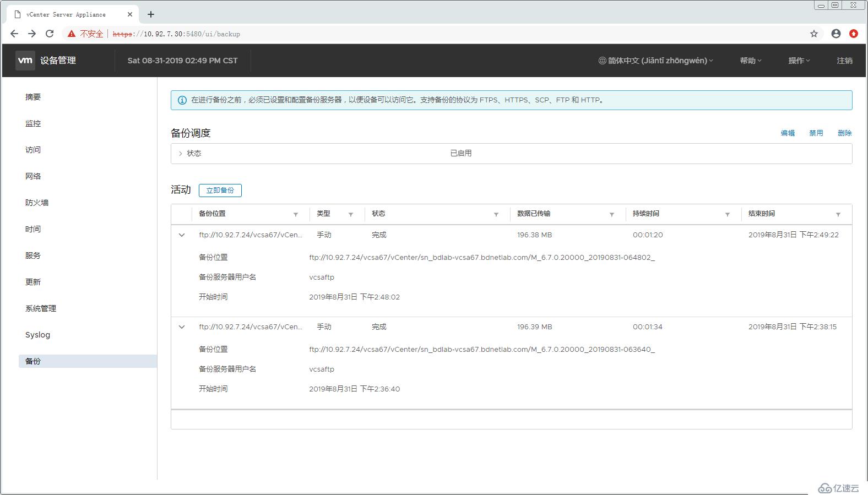Screen dimensions: 868x495
Task: Click backup path ending 20190831-064802_
Action: coord(482,258)
